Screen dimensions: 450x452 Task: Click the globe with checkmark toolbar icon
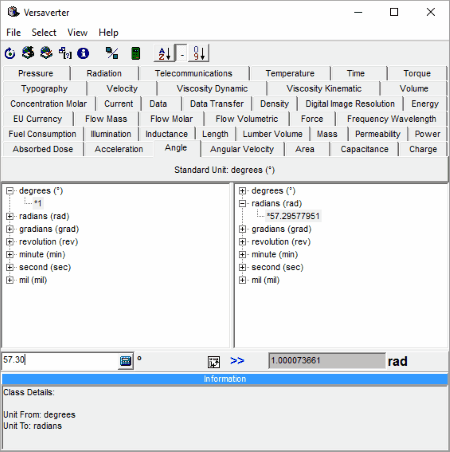click(x=46, y=53)
